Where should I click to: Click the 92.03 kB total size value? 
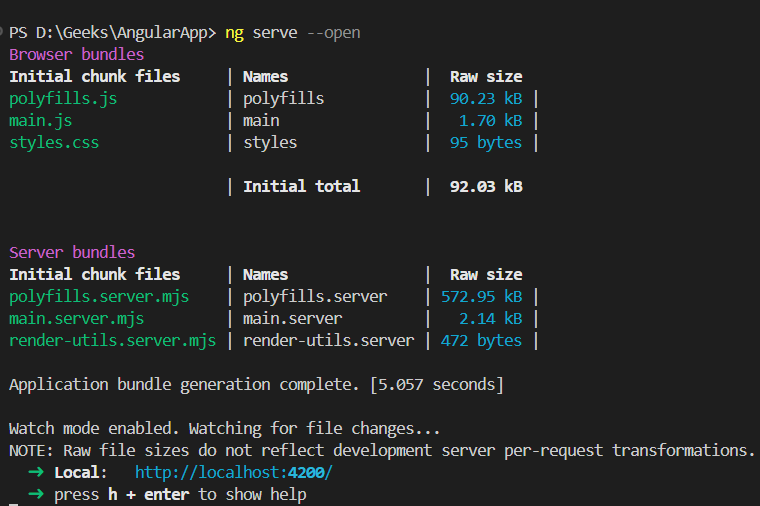[486, 186]
